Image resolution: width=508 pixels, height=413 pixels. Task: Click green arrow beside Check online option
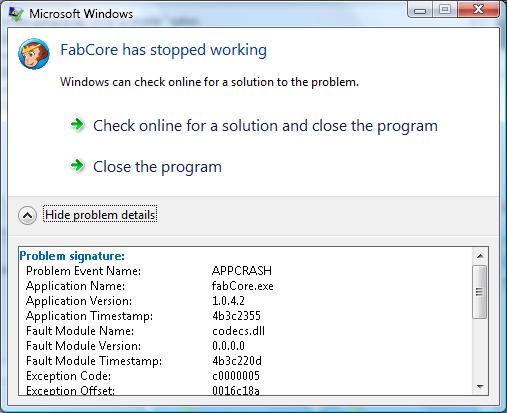78,125
